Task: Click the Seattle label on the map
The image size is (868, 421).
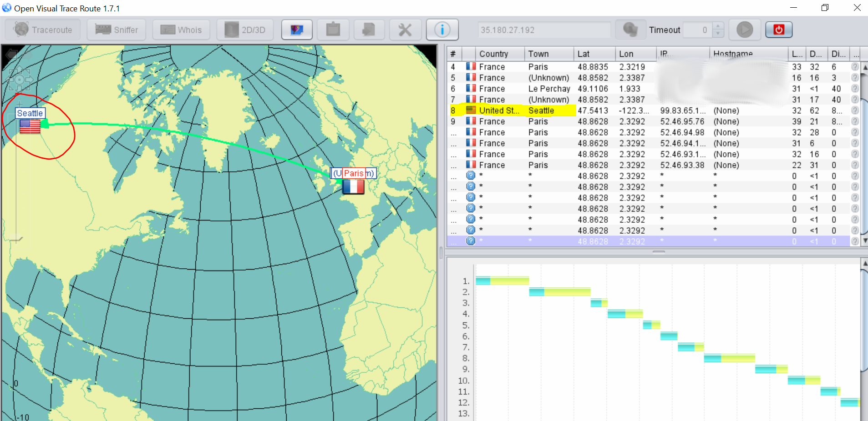Action: (x=30, y=113)
